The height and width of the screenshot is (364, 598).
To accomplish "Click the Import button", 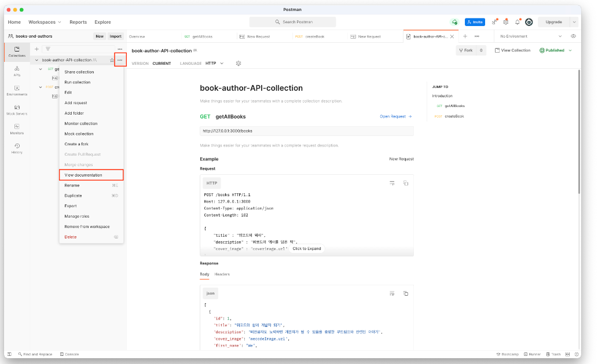I will click(x=116, y=36).
